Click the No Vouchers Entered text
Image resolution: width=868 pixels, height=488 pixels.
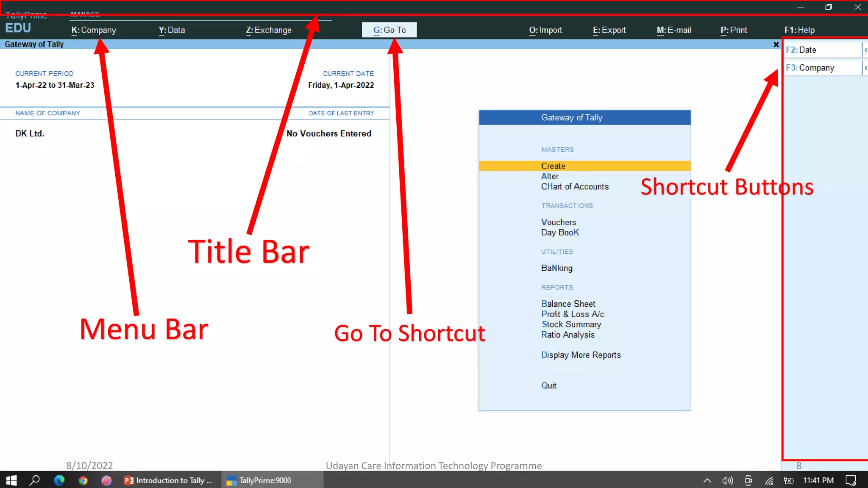point(329,133)
